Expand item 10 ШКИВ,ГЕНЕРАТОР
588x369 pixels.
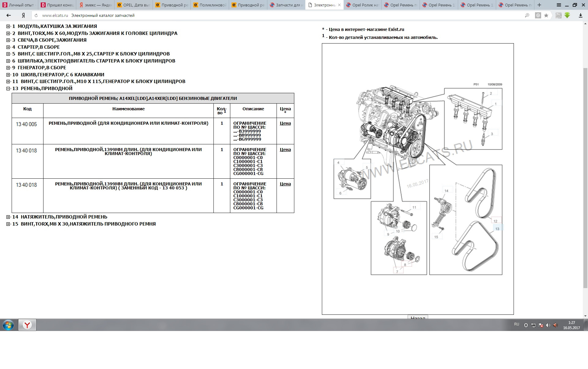tap(8, 74)
